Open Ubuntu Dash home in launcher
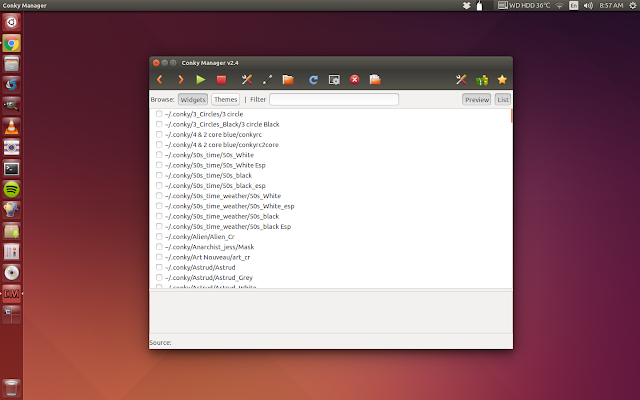 coord(11,22)
